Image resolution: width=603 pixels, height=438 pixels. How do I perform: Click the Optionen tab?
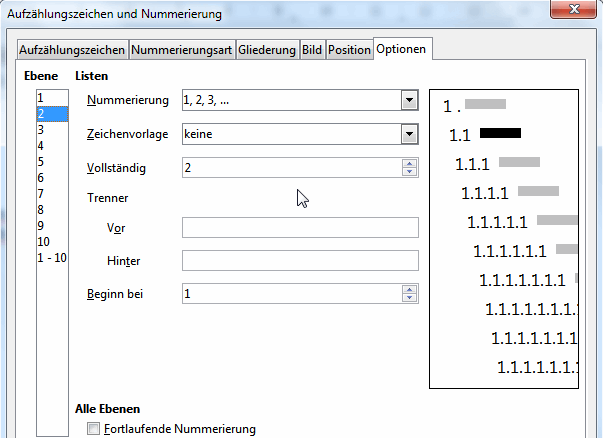pyautogui.click(x=401, y=49)
